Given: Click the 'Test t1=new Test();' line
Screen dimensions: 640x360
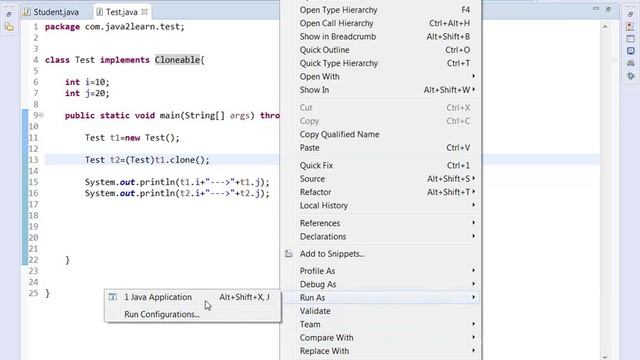Looking at the screenshot, I should pyautogui.click(x=132, y=138).
